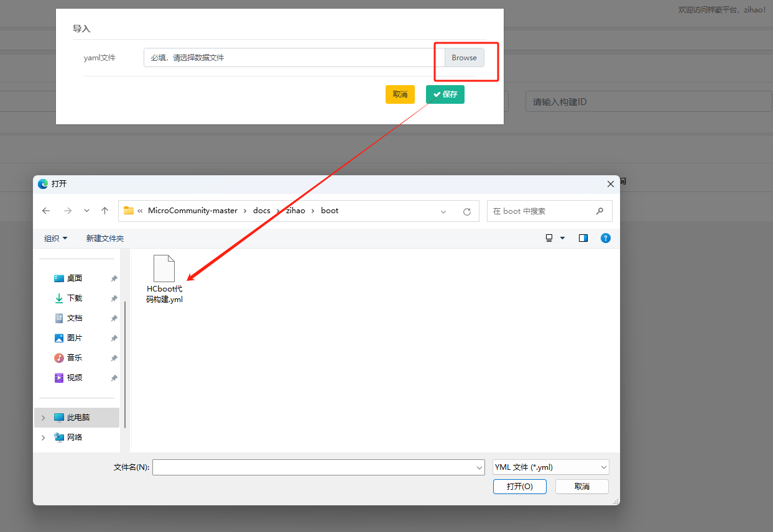Screen dimensions: 773x532
Task: Expand the 网络 tree node
Action: pyautogui.click(x=43, y=438)
